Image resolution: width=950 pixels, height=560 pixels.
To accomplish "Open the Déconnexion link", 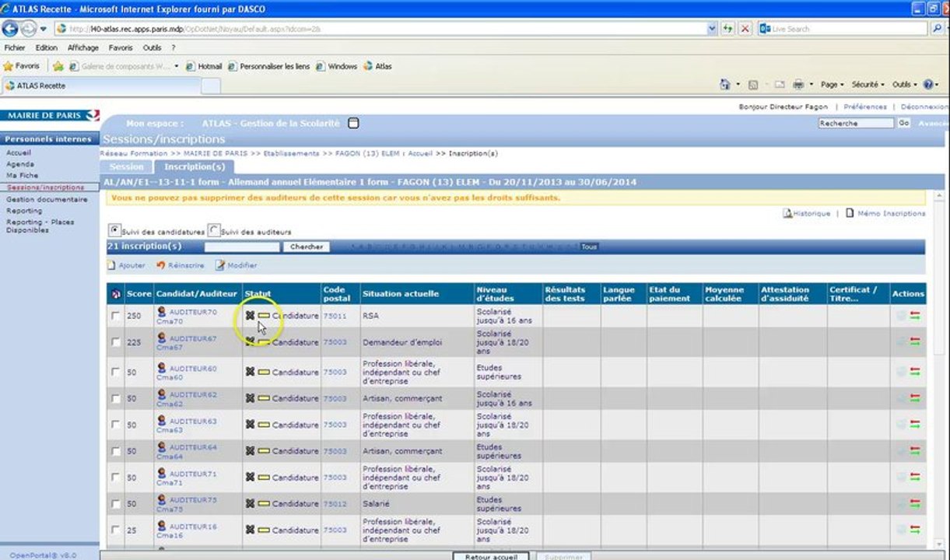I will 924,107.
